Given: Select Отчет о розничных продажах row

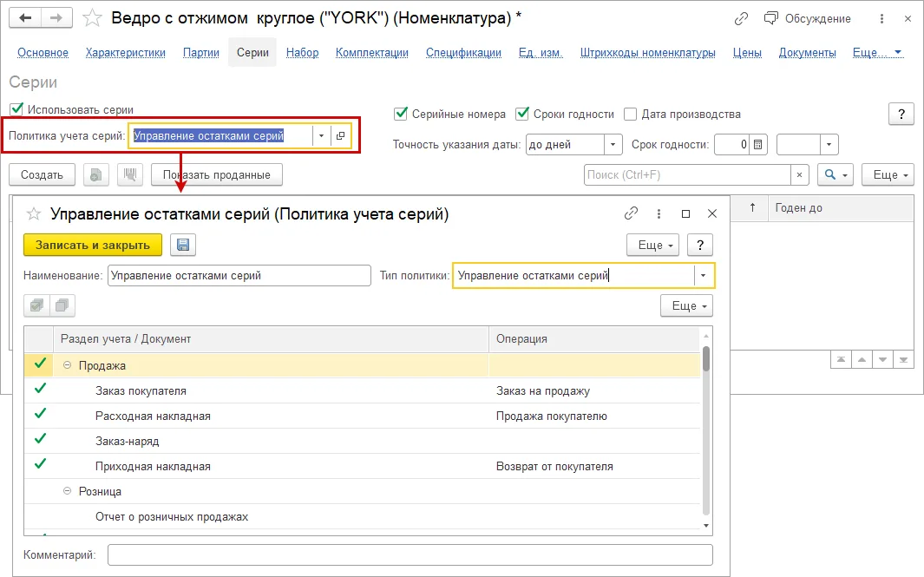Looking at the screenshot, I should tap(363, 516).
